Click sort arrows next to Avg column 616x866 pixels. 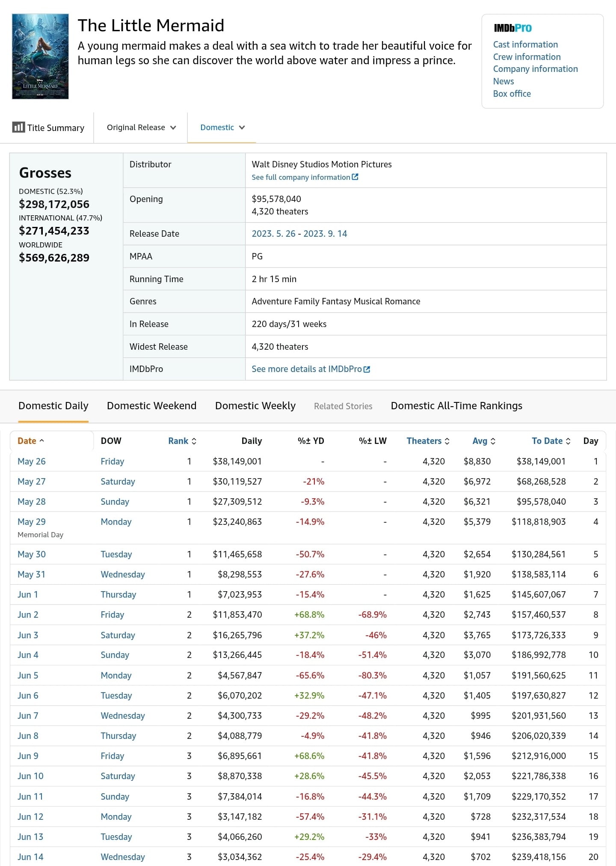[x=493, y=441]
